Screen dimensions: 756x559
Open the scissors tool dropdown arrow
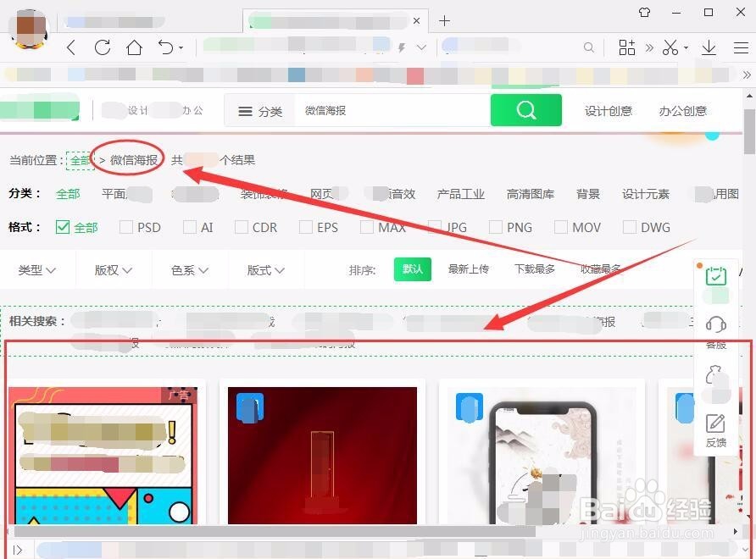[x=687, y=47]
